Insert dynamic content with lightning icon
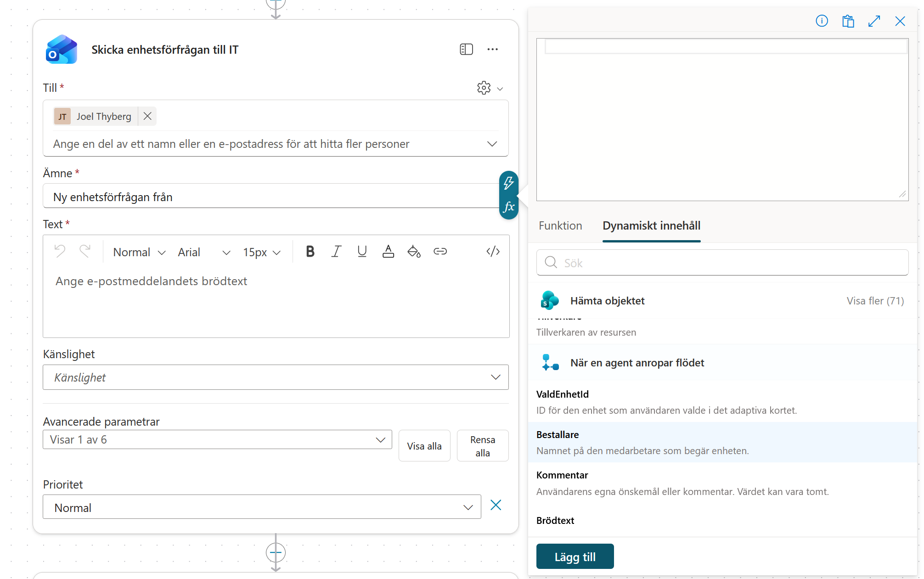The height and width of the screenshot is (579, 924). click(x=509, y=183)
